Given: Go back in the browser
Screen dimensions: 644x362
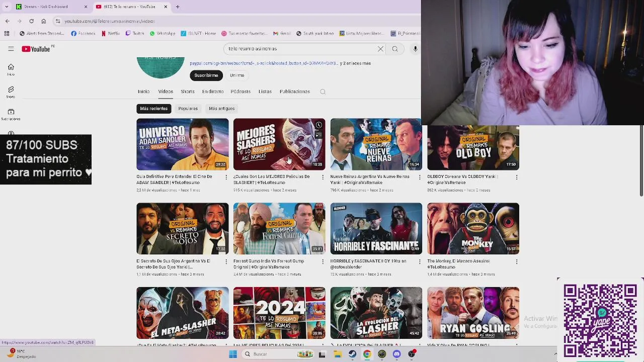Looking at the screenshot, I should pyautogui.click(x=7, y=21).
